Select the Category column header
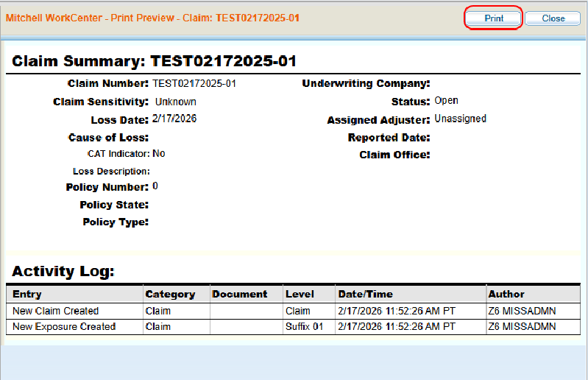Image resolution: width=588 pixels, height=380 pixels. 170,294
